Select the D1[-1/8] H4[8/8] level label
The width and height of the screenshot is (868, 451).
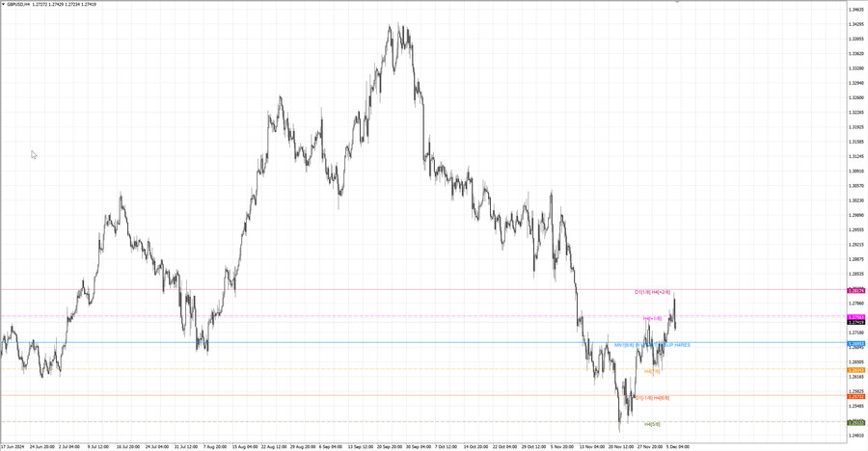652,398
